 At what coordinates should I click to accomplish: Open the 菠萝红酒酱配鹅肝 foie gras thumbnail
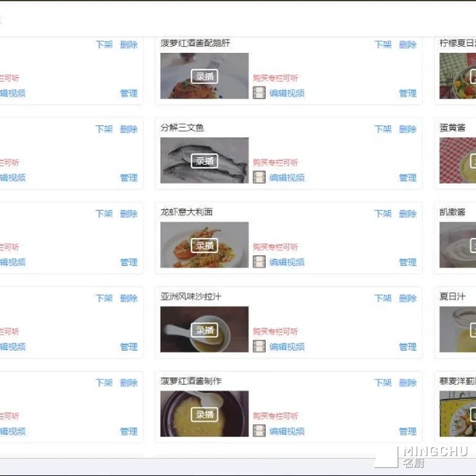coord(205,76)
